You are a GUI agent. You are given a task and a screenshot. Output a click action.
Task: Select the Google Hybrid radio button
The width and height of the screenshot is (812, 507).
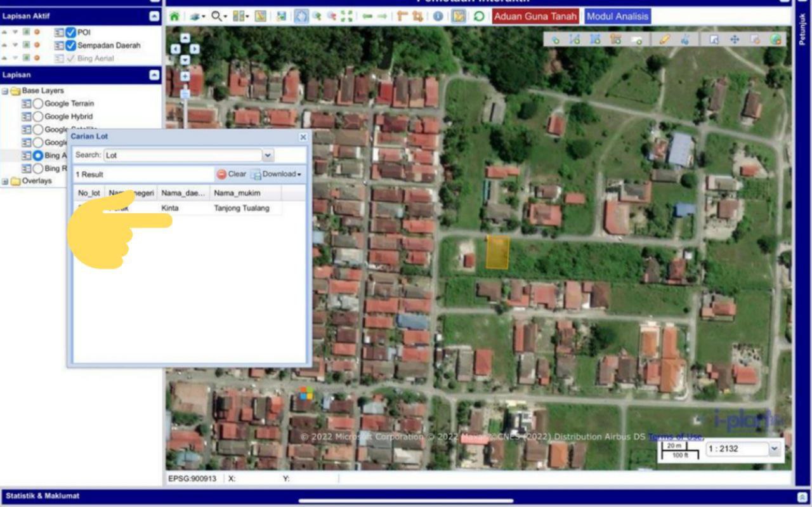38,117
